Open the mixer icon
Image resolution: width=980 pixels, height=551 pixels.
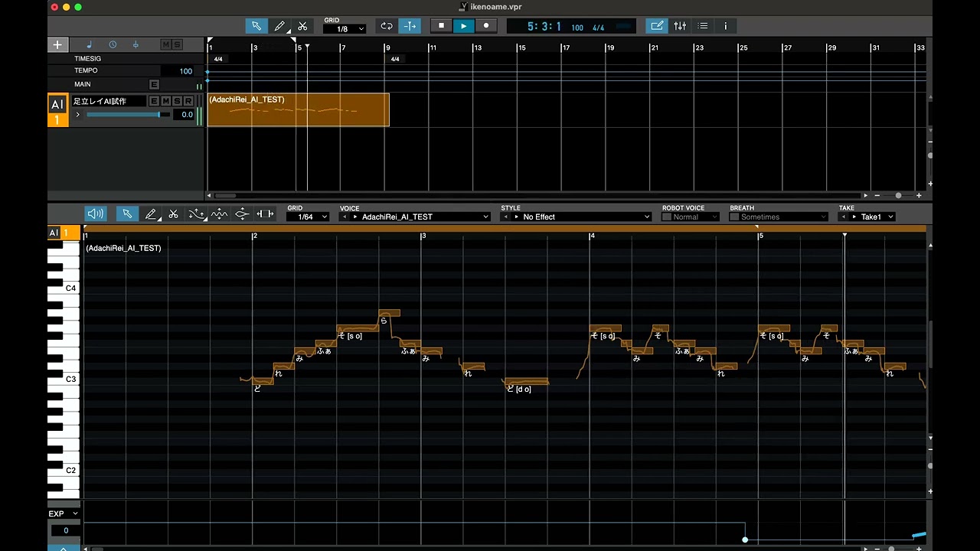point(680,26)
